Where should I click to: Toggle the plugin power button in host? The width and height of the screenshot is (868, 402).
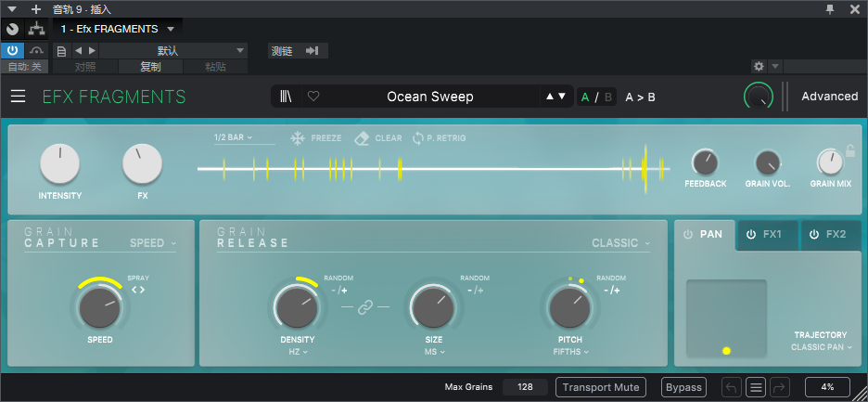12,50
